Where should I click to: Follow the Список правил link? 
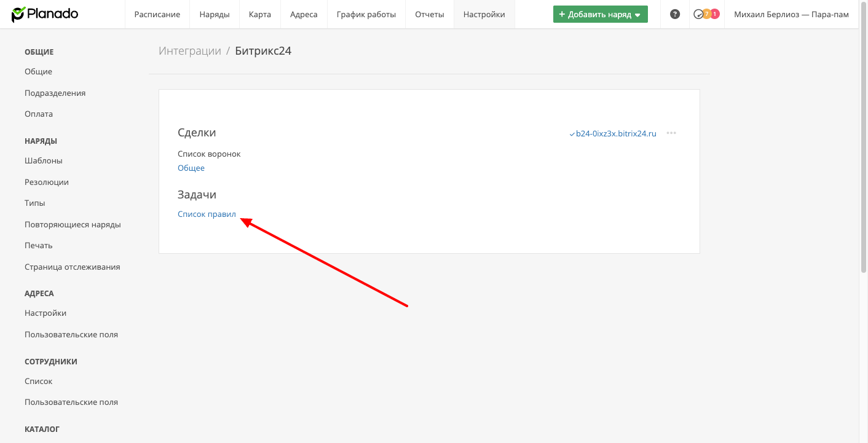pos(207,214)
